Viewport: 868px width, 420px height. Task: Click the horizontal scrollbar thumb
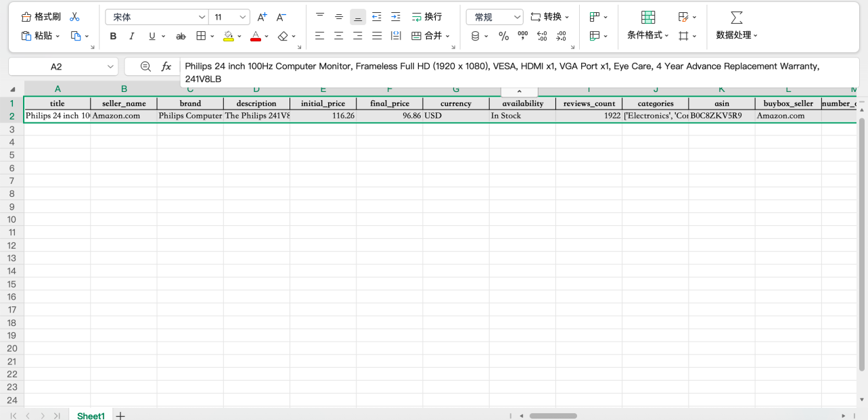(x=553, y=416)
